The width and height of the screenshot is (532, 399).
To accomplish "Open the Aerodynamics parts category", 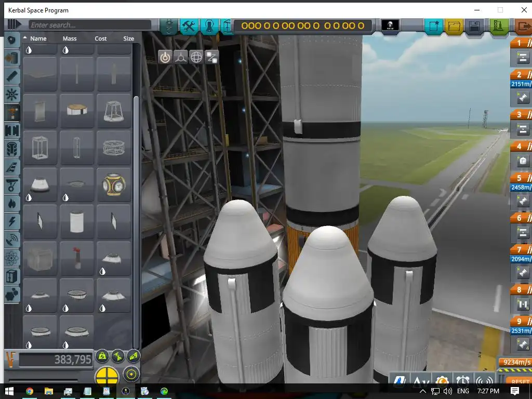I will click(12, 167).
